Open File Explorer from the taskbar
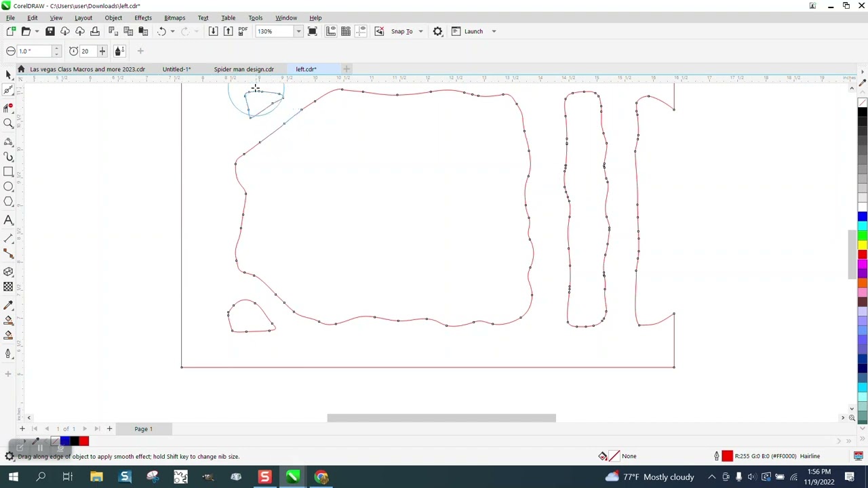868x488 pixels. (x=96, y=477)
